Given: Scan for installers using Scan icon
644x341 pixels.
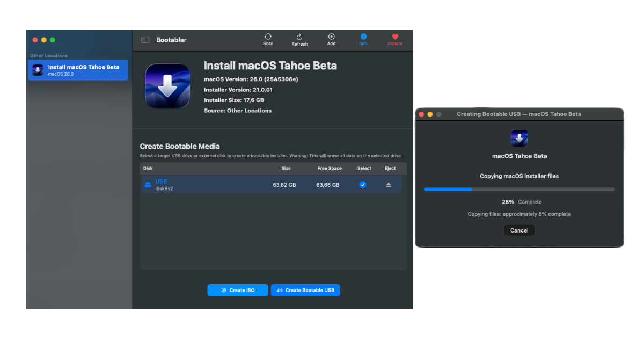Looking at the screenshot, I should pyautogui.click(x=268, y=39).
